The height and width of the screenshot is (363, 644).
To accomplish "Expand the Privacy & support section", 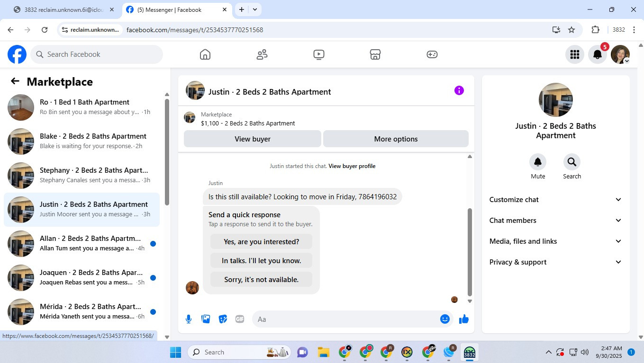I will pyautogui.click(x=555, y=262).
